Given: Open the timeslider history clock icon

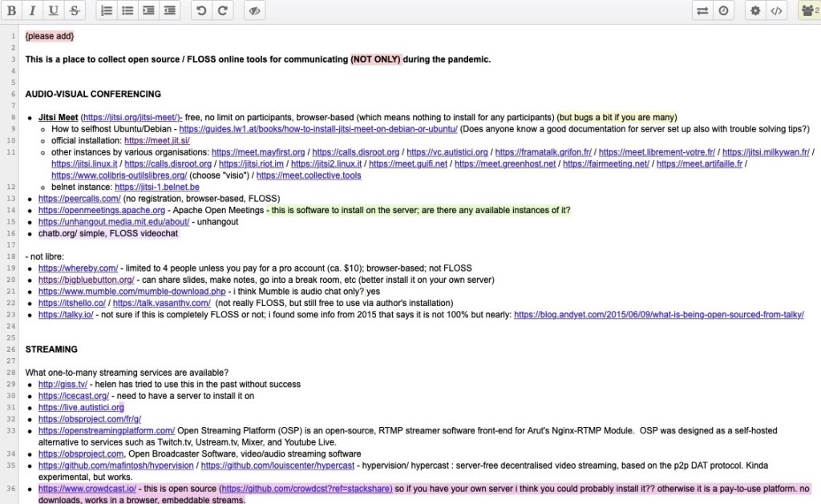Looking at the screenshot, I should click(723, 10).
